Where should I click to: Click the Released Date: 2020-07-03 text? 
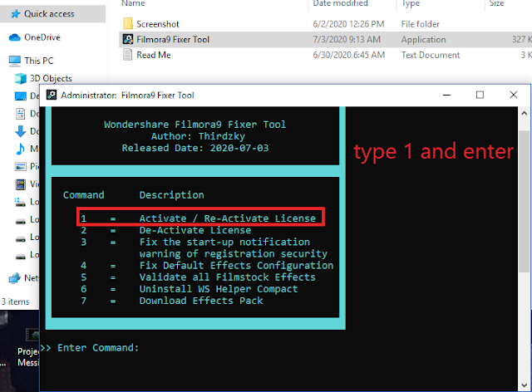(195, 148)
